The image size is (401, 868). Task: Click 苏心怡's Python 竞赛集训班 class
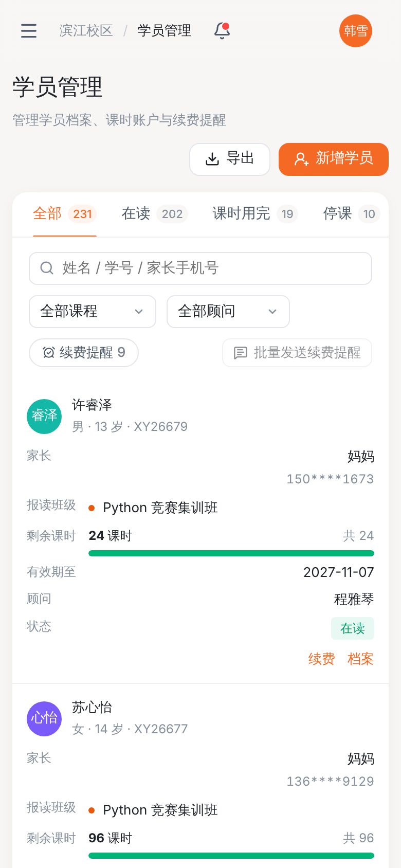[x=160, y=810]
